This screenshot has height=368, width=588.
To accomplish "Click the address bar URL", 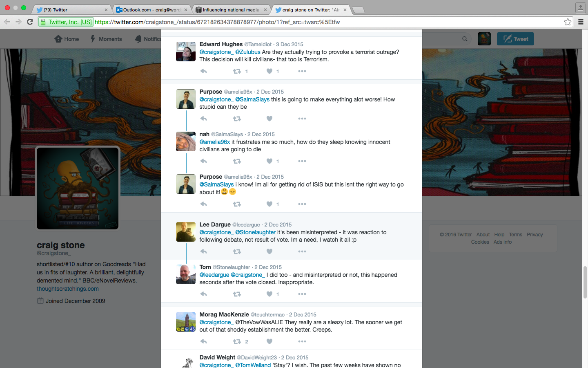I will pyautogui.click(x=217, y=22).
